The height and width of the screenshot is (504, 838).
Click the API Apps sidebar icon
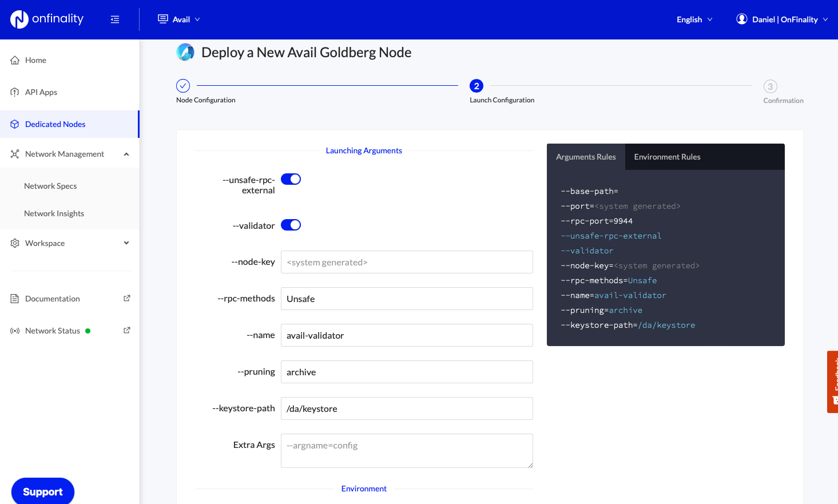(x=15, y=93)
